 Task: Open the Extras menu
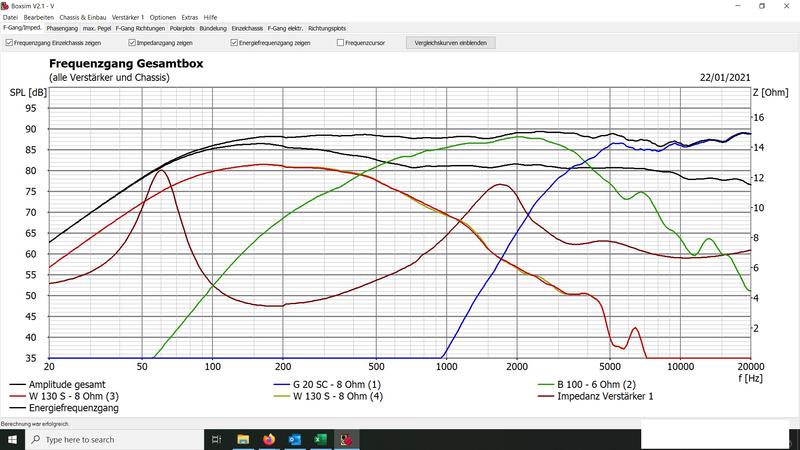[190, 17]
